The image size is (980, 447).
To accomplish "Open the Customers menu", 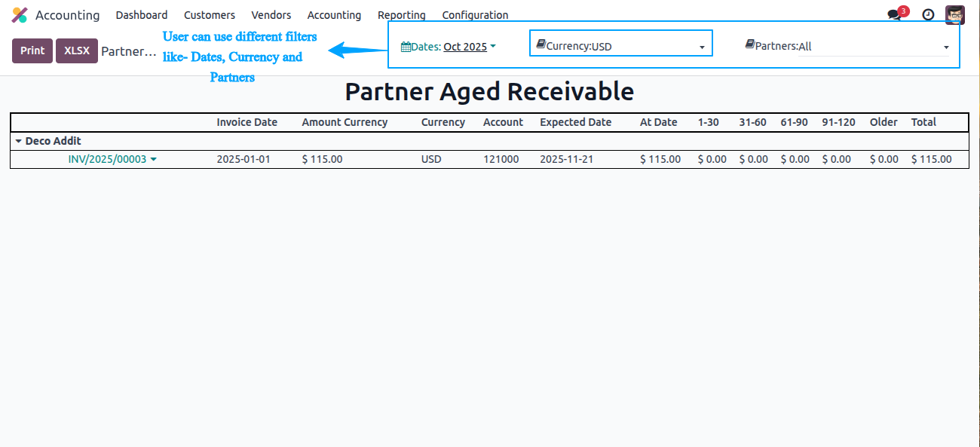I will click(210, 15).
